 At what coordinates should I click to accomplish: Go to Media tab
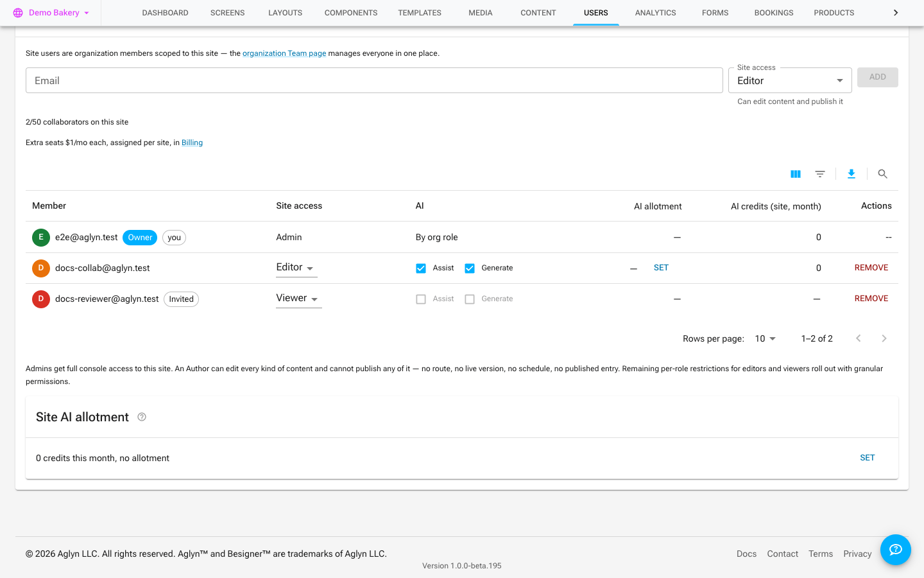(x=481, y=13)
